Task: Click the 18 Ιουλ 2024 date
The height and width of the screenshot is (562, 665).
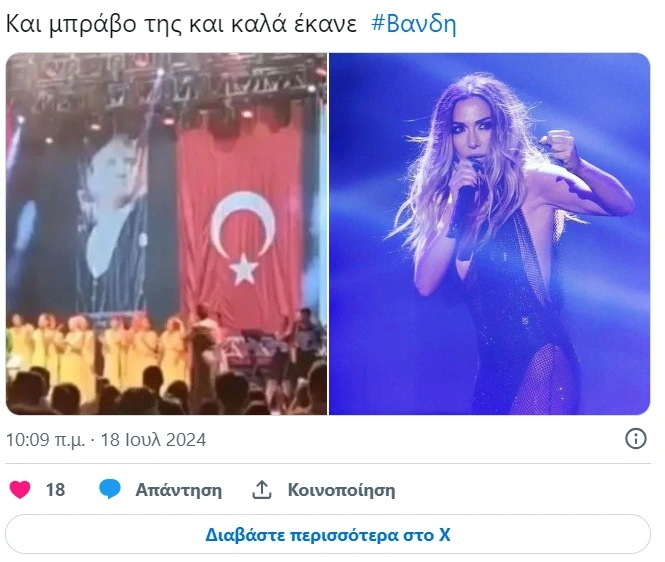Action: (x=154, y=440)
